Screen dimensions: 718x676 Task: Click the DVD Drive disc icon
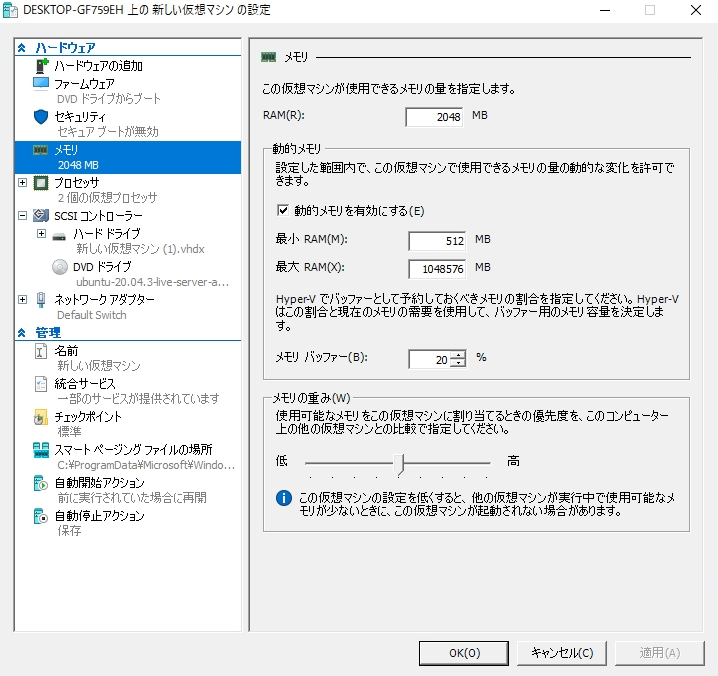(x=60, y=267)
